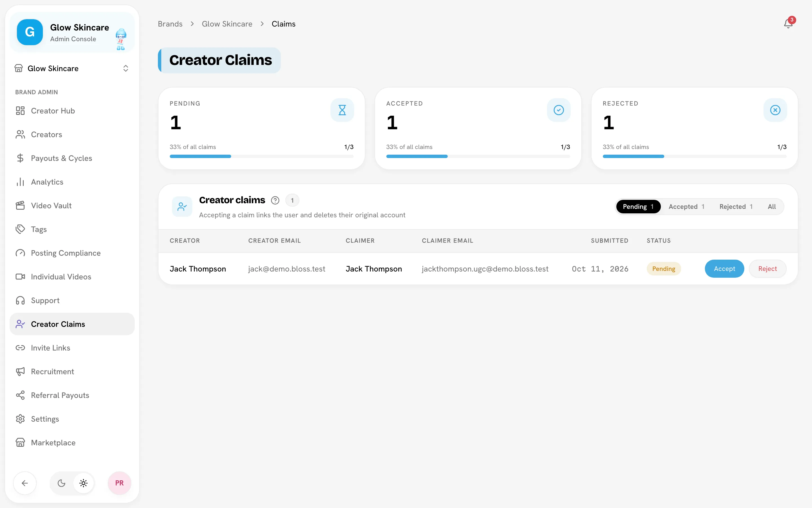Click the Support headphones icon
Image resolution: width=812 pixels, height=508 pixels.
tap(20, 300)
